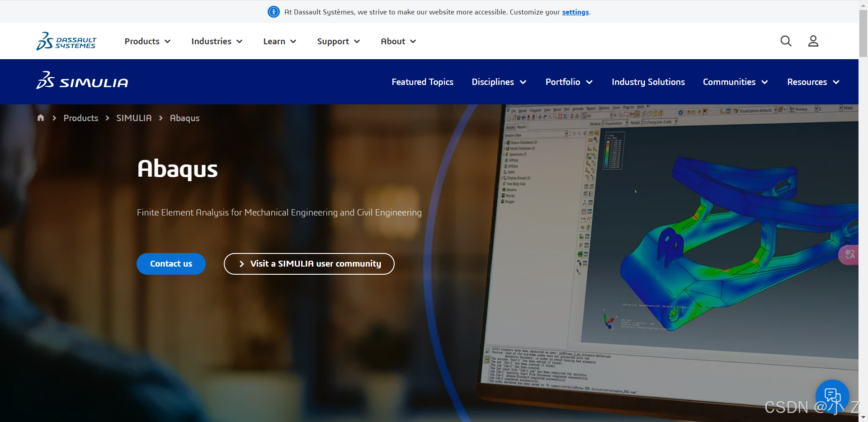Expand the Industries dropdown menu
This screenshot has height=422, width=868.
pyautogui.click(x=217, y=41)
